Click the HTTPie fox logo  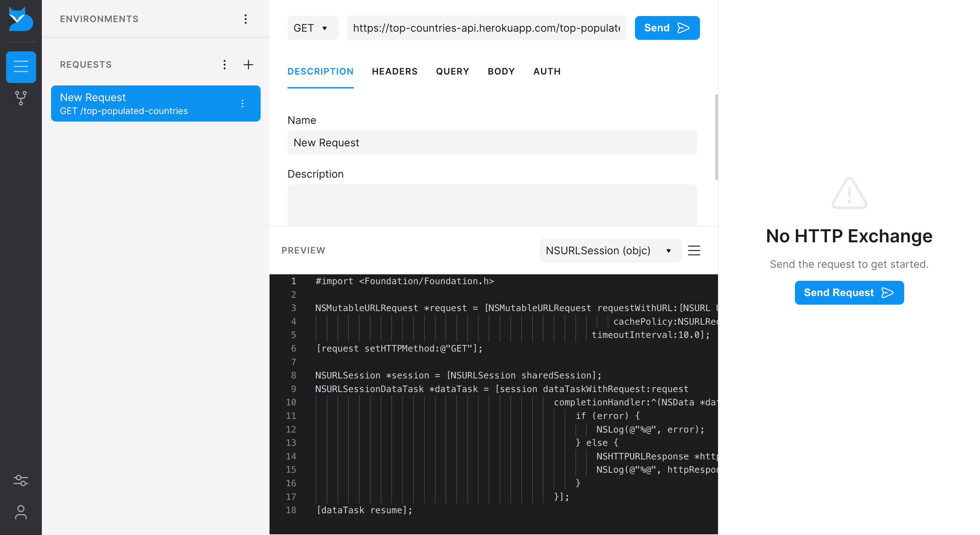pyautogui.click(x=21, y=19)
